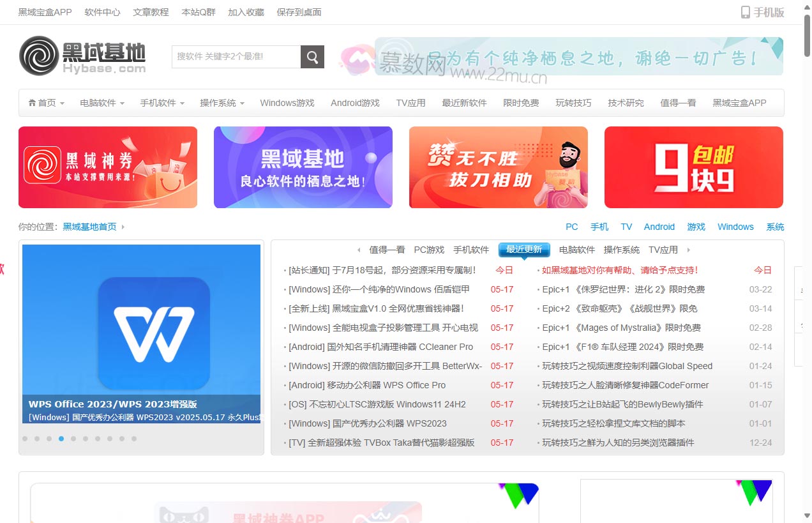812x523 pixels.
Task: Click the left arrow in tab strip
Action: click(359, 250)
